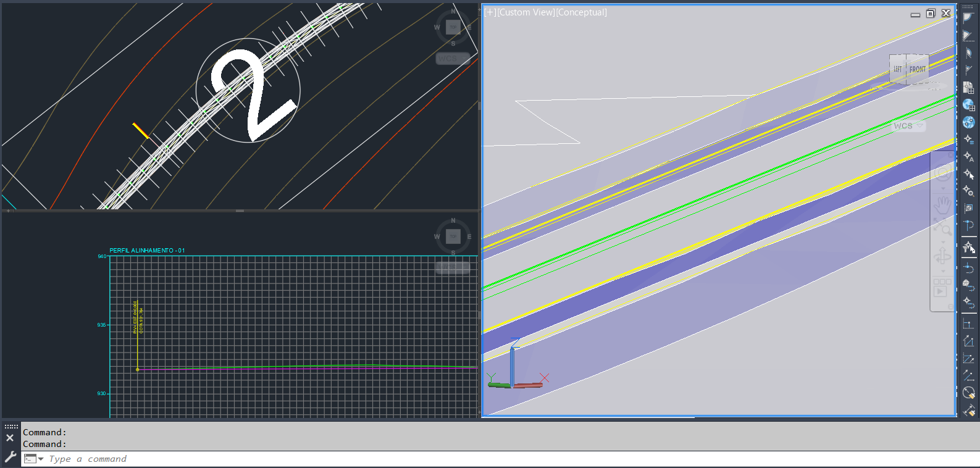The image size is (980, 468).
Task: Click the Zoom Extents navigation bar tool
Action: click(x=942, y=227)
